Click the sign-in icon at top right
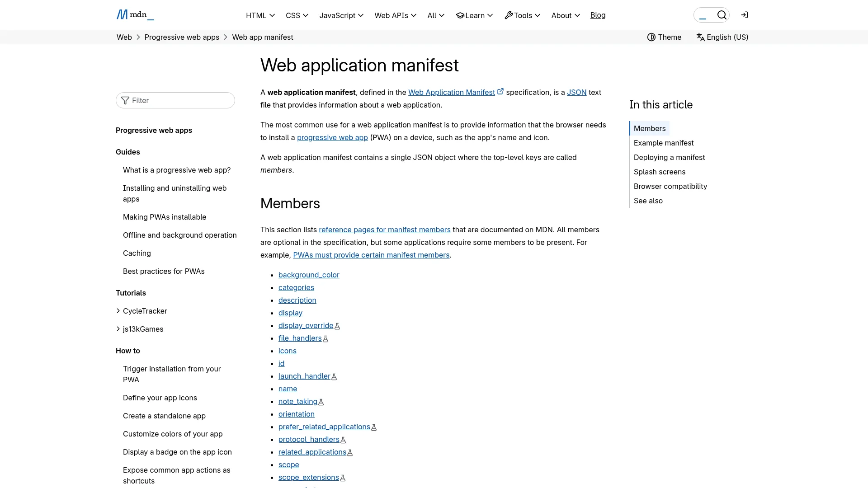 [x=745, y=15]
